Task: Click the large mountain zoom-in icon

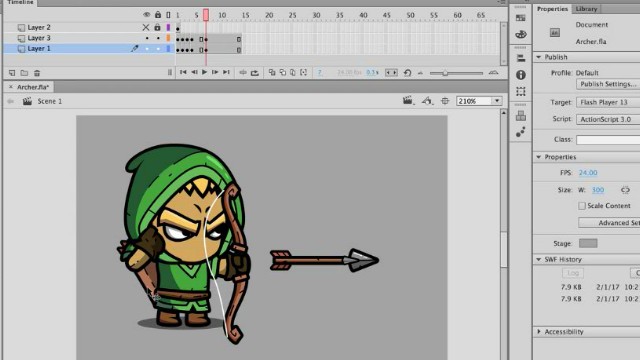Action: point(493,73)
